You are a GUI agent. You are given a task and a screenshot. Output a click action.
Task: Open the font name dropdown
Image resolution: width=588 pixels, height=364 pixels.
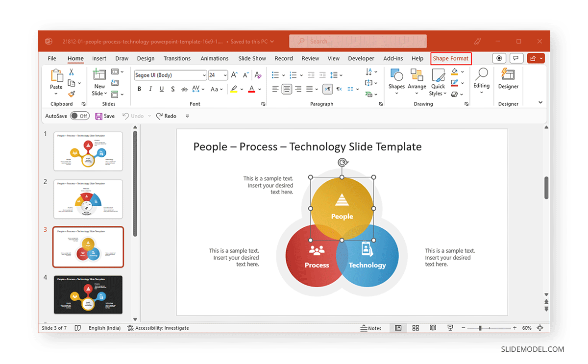[x=205, y=75]
